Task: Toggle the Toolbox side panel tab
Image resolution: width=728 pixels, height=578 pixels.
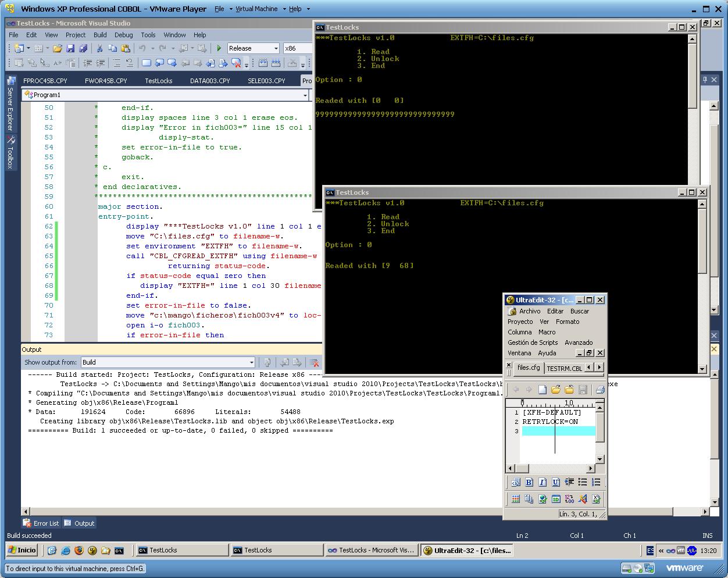Action: [x=10, y=152]
